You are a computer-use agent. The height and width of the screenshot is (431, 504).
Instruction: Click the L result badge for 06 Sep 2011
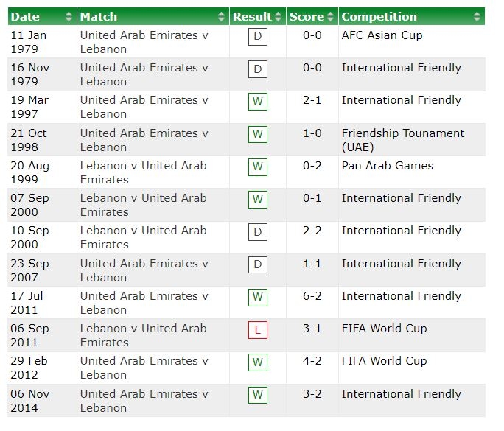258,330
